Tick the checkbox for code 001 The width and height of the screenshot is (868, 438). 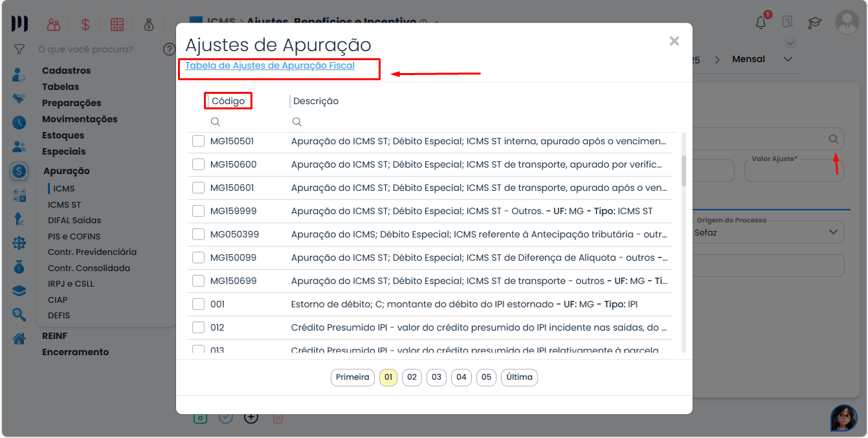tap(199, 304)
